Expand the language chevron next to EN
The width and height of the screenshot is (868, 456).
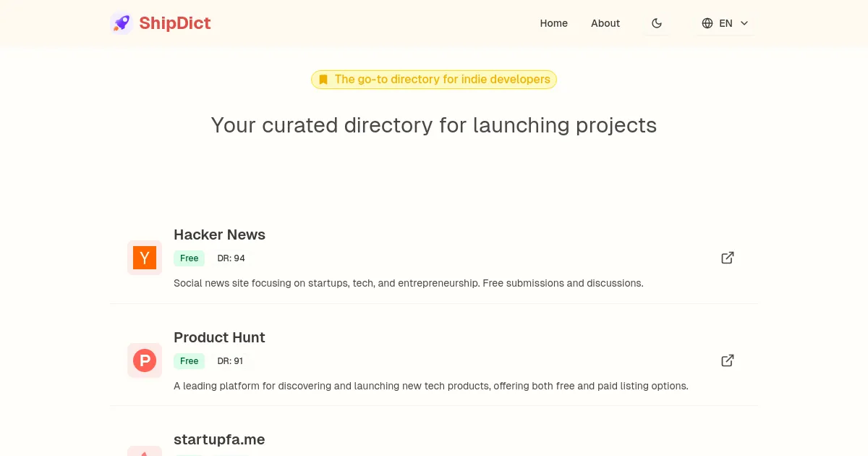pyautogui.click(x=744, y=23)
